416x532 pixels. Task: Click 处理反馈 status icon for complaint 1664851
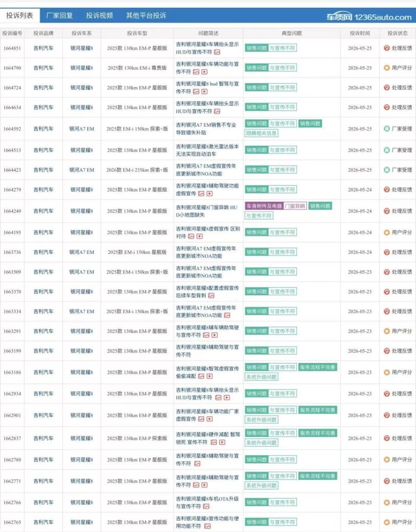point(387,48)
